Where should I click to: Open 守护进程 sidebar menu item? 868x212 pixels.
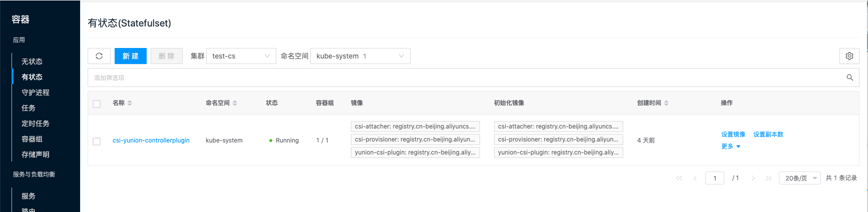coord(36,92)
